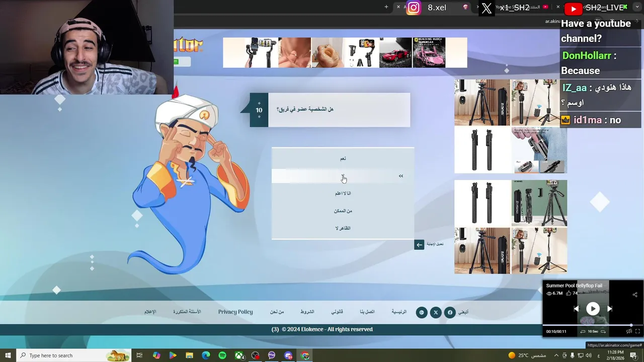Image resolution: width=644 pixels, height=362 pixels.
Task: Open الأسئلة المتكررة FAQ footer link
Action: coord(187,312)
